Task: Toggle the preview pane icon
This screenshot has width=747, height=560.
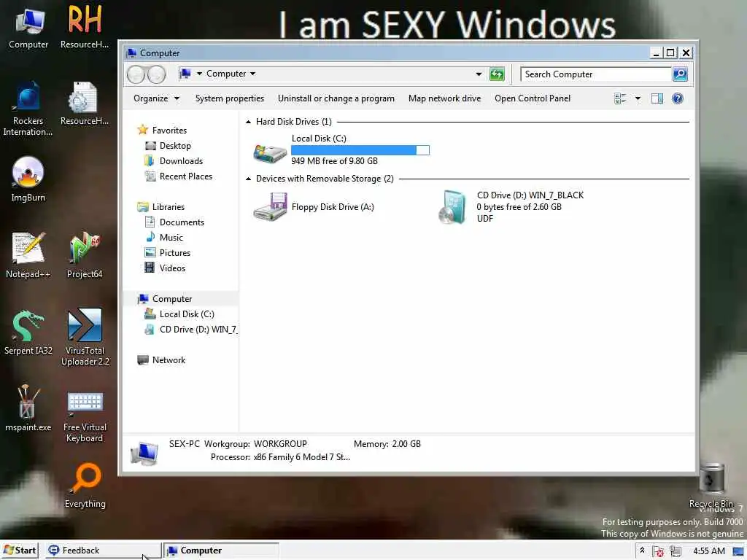Action: [x=657, y=98]
